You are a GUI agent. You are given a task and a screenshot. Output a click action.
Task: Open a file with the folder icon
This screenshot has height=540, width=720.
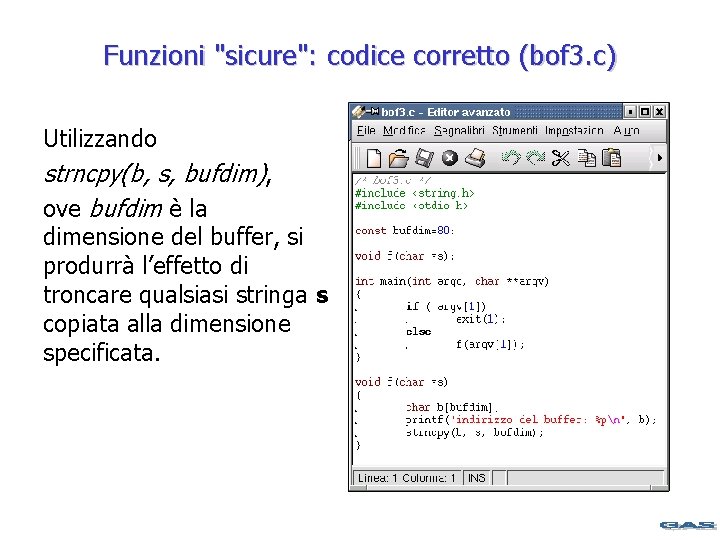coord(399,158)
